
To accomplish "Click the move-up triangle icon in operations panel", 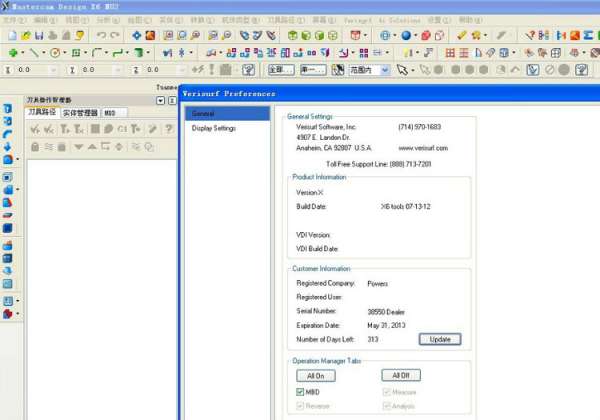I will 92,147.
